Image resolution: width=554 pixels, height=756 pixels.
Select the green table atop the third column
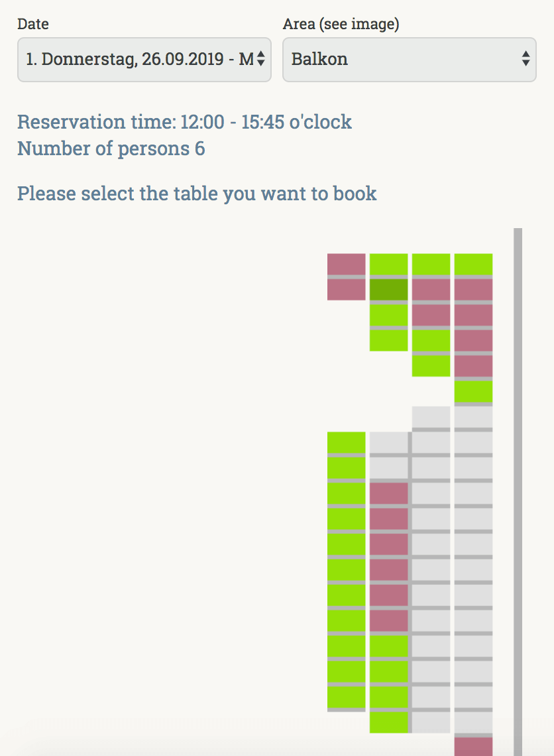pyautogui.click(x=431, y=264)
